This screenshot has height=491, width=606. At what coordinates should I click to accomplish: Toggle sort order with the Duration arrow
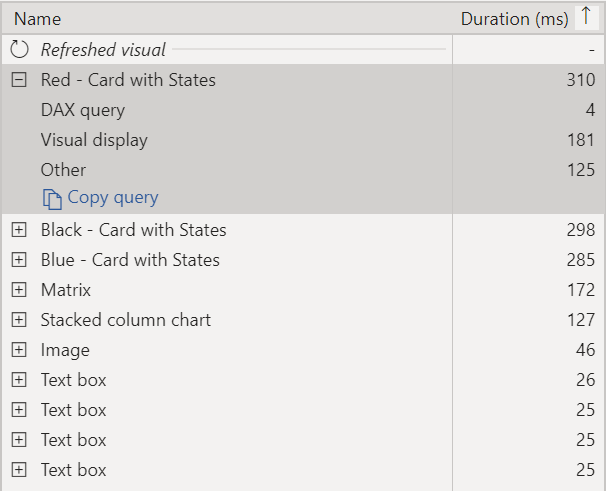586,17
